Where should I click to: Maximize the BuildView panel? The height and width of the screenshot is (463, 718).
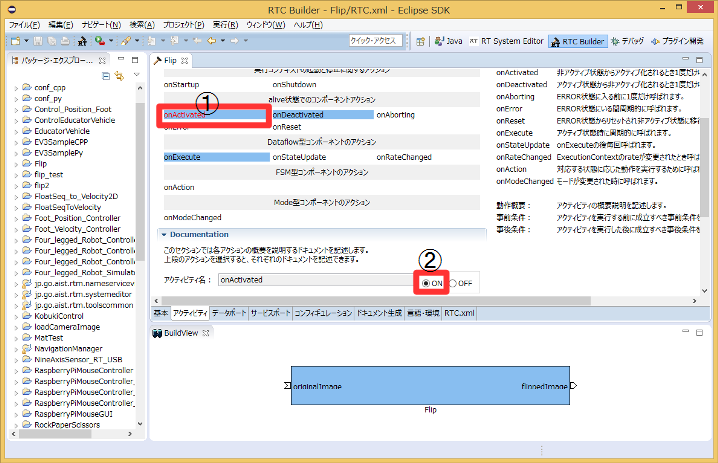[699, 332]
